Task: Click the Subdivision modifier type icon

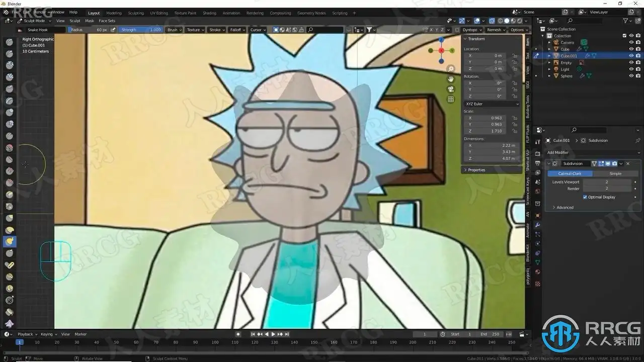Action: (x=554, y=163)
